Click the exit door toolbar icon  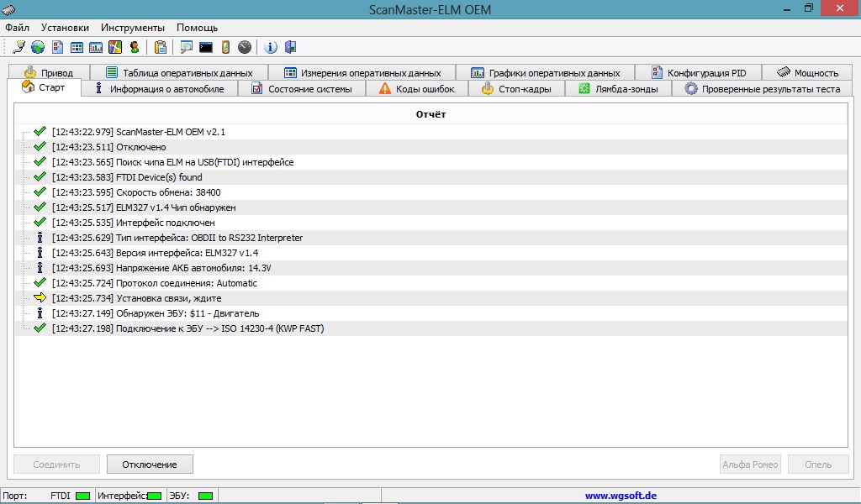[x=290, y=47]
